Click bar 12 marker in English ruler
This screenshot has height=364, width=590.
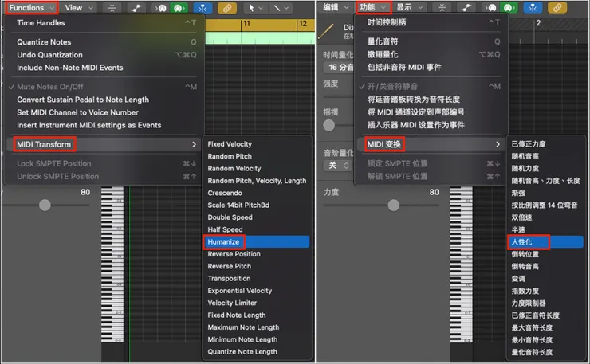click(x=303, y=24)
